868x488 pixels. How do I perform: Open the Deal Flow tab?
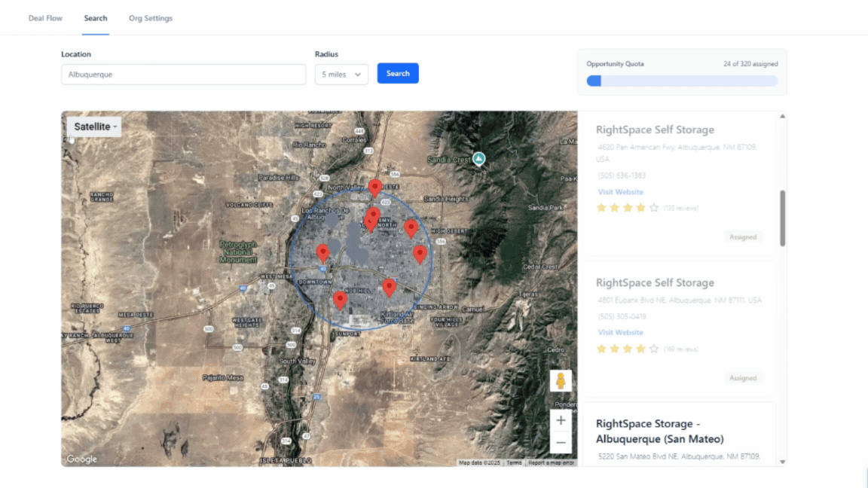(x=45, y=18)
